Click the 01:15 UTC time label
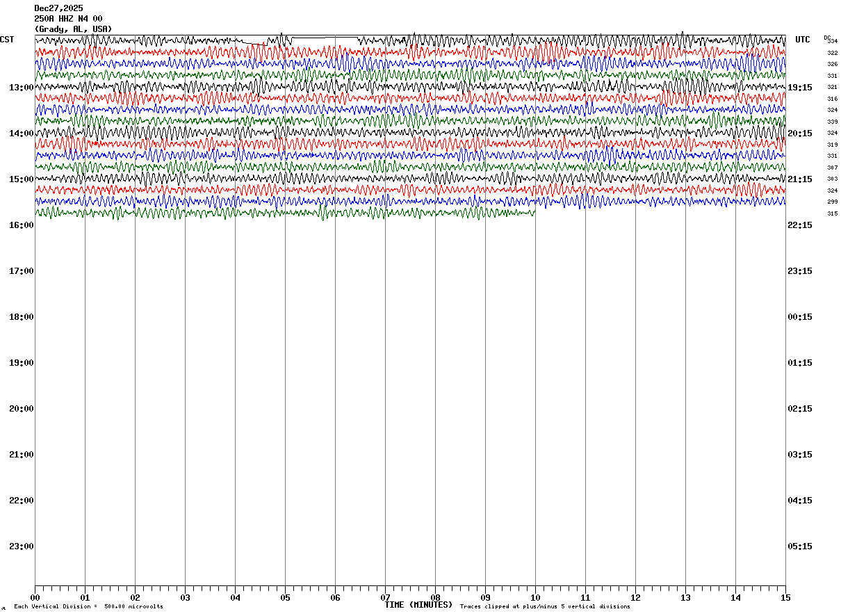841x616 pixels. (x=800, y=363)
